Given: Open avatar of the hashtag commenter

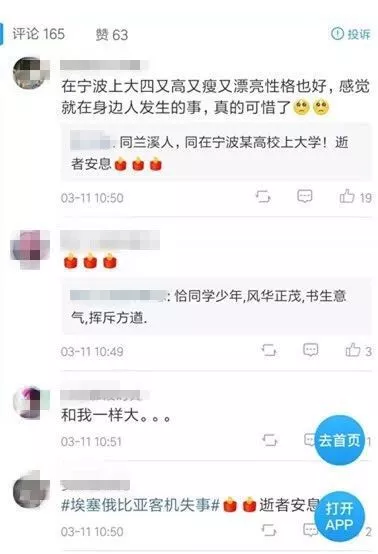Looking at the screenshot, I should pos(31,493).
